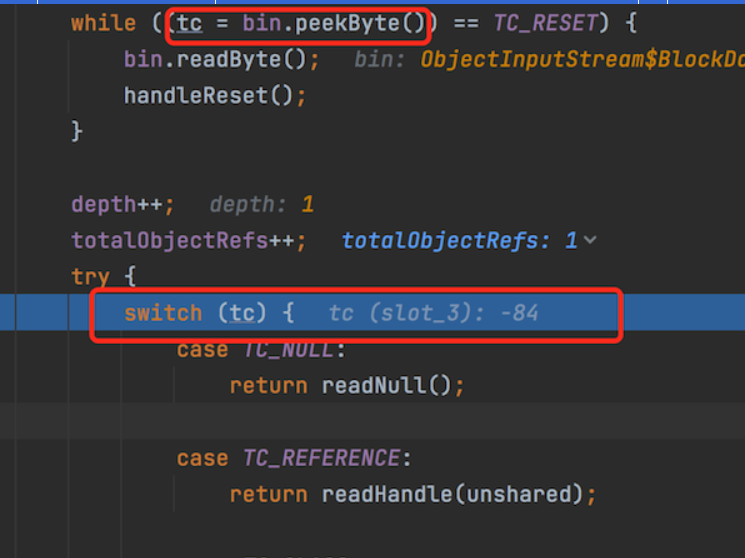This screenshot has width=745, height=558.
Task: Click the TC_REFERENCE case constant
Action: click(321, 458)
